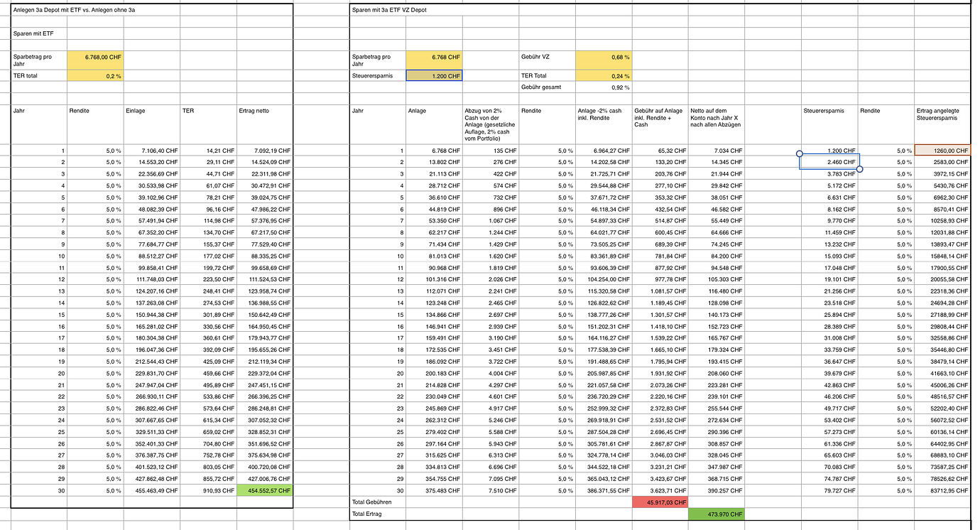Viewport: 980px width, 530px height.
Task: Click the "6.964,27 CHF" cell
Action: coord(604,151)
